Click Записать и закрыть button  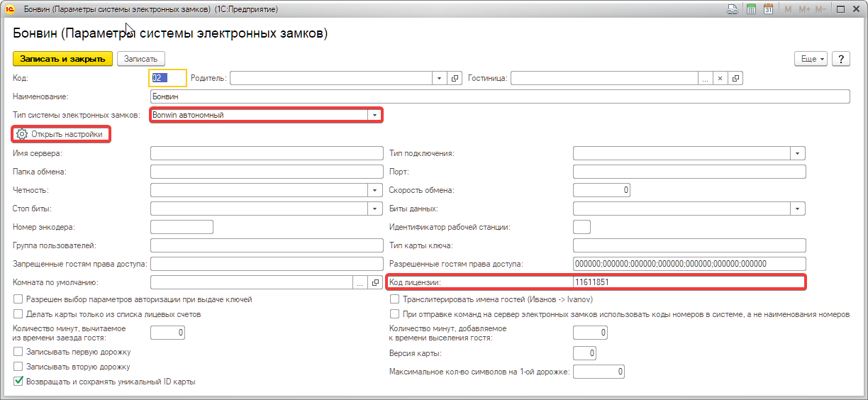click(x=62, y=59)
